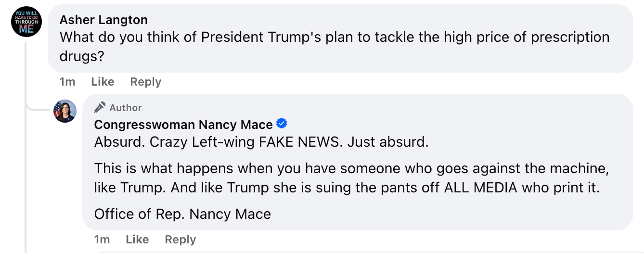
Task: Click the 'This is what happens' paragraph
Action: pos(347,177)
